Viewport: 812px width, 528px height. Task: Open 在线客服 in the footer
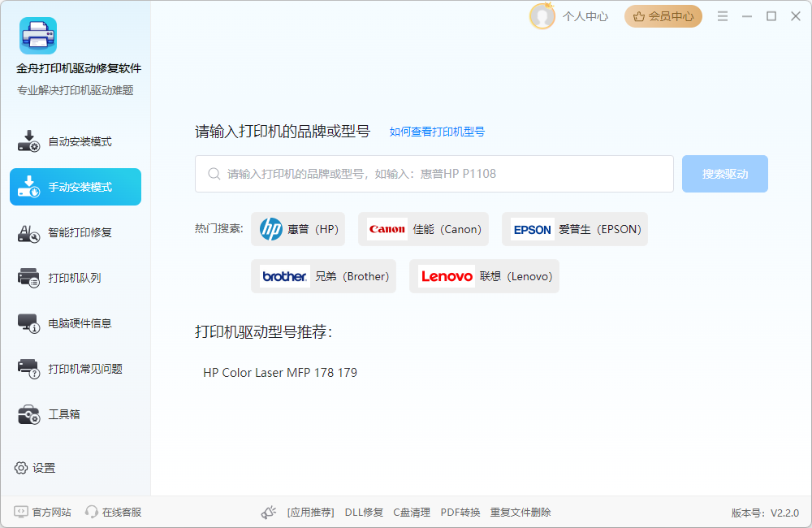114,512
